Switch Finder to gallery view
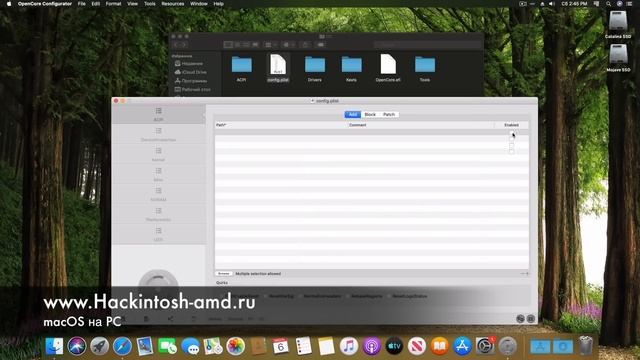The width and height of the screenshot is (640, 360). [x=256, y=44]
